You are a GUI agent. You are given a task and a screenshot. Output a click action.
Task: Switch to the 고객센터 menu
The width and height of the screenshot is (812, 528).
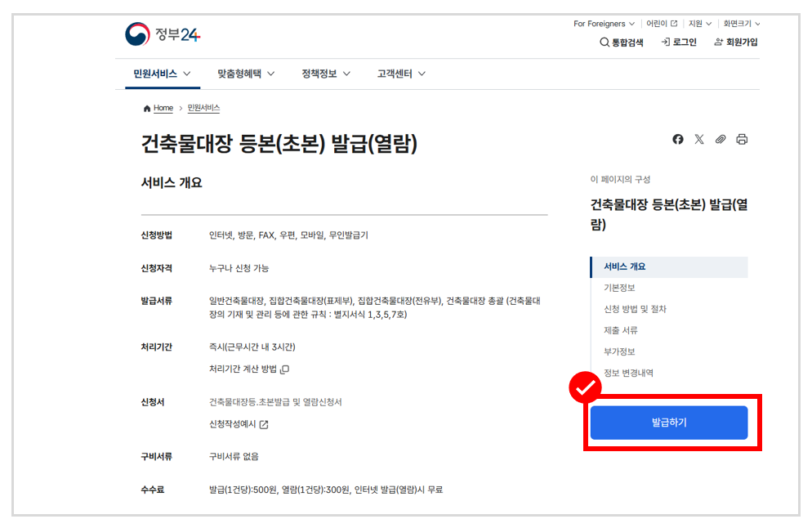395,73
